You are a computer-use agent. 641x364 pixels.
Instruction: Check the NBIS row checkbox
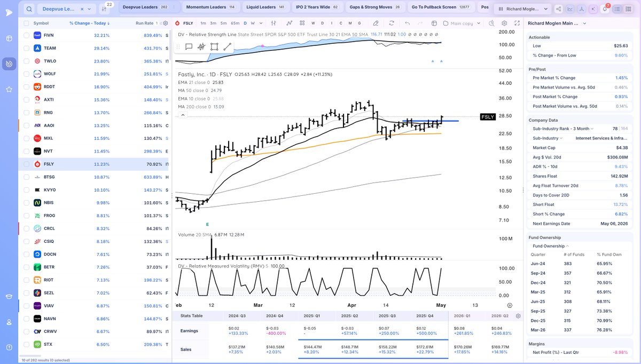click(26, 203)
